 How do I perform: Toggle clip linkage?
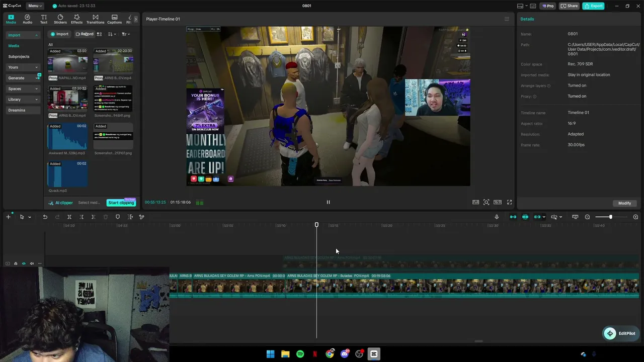coord(537,217)
